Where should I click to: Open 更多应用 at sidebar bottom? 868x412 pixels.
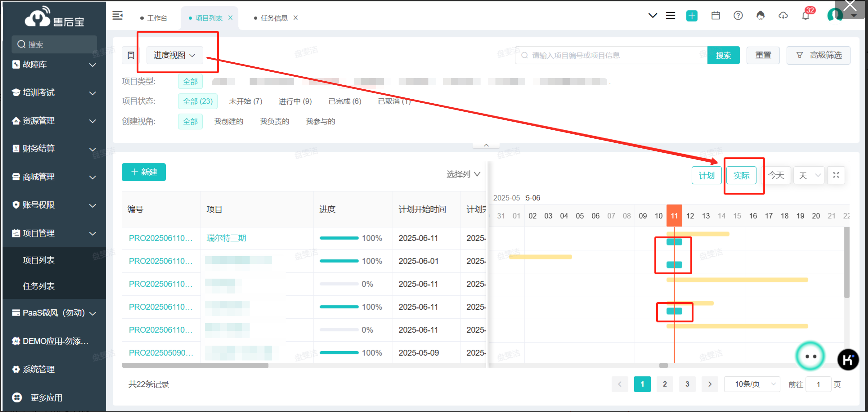[47, 397]
